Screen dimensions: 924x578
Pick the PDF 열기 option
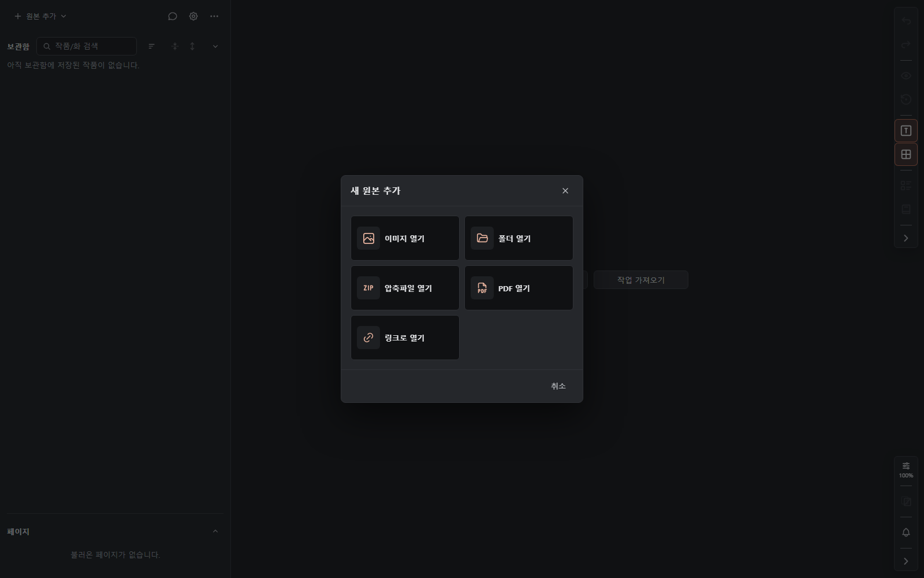[519, 288]
